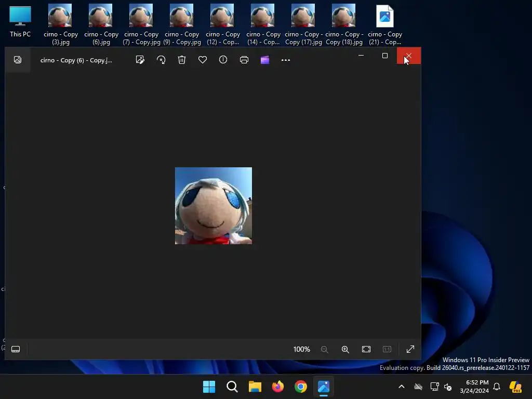Select cirno - Copy (21) file icon
The width and height of the screenshot is (532, 399).
[385, 24]
